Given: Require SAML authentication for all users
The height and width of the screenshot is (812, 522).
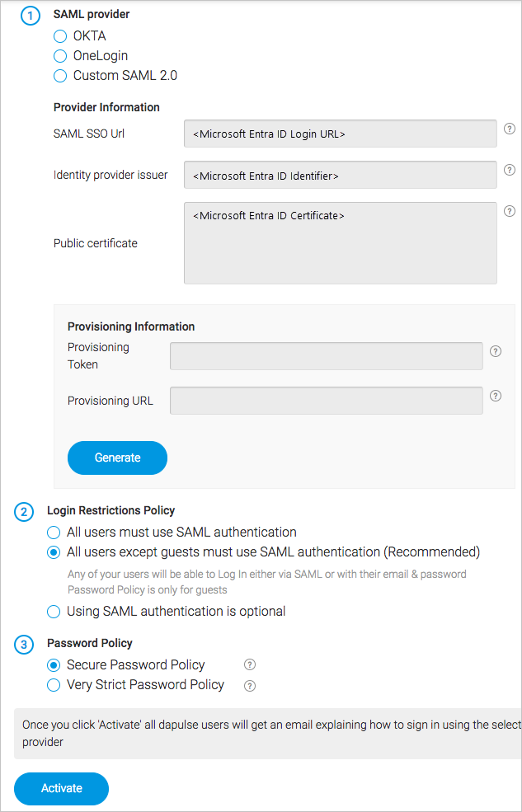Looking at the screenshot, I should [54, 533].
